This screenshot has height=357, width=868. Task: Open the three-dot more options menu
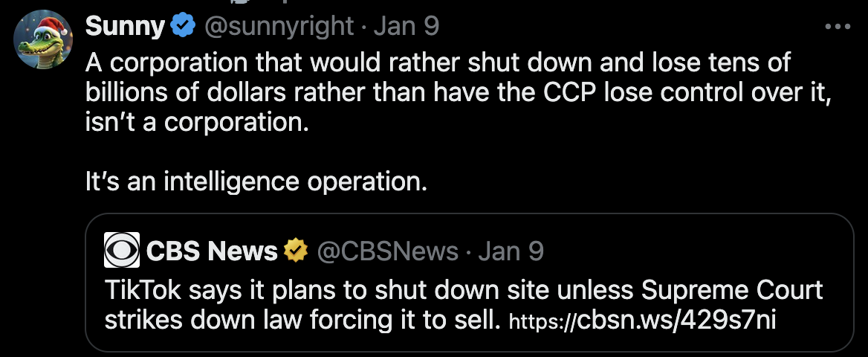click(838, 28)
